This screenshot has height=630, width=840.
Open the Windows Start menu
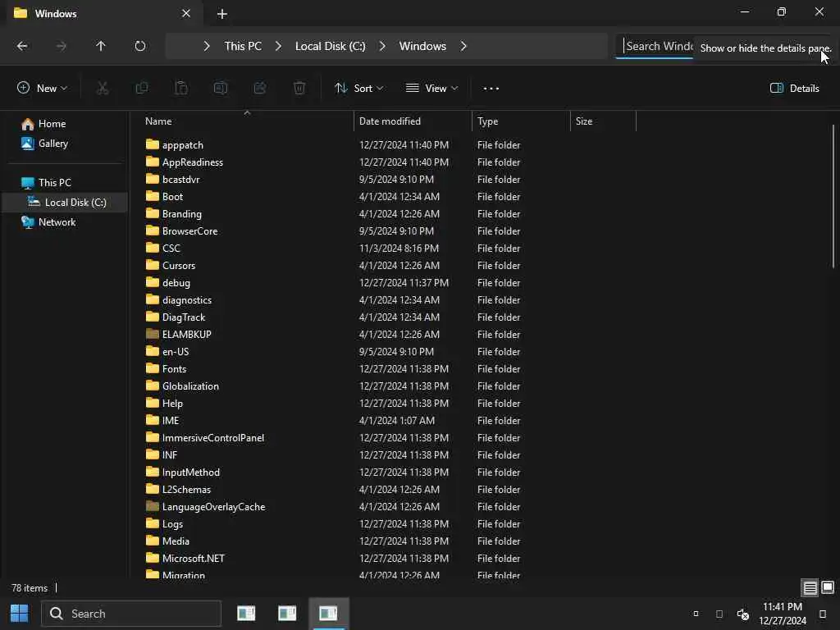click(20, 614)
